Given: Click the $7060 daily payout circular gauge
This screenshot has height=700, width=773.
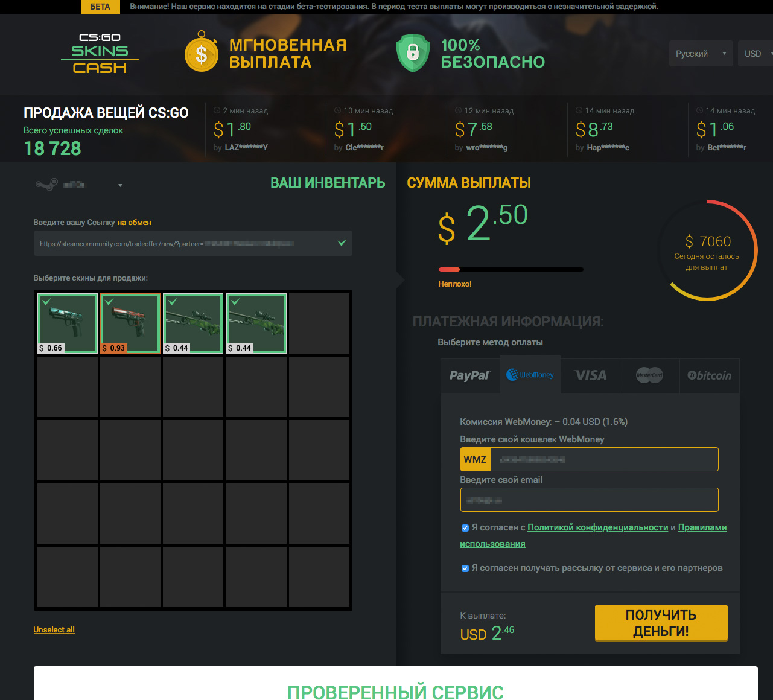Looking at the screenshot, I should tap(707, 250).
